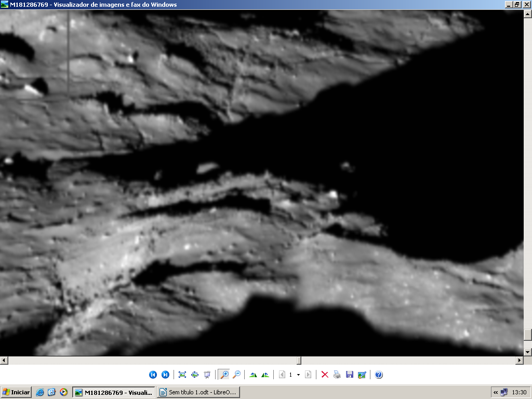Fit image to window (best fit)
The image size is (532, 399).
click(x=182, y=375)
